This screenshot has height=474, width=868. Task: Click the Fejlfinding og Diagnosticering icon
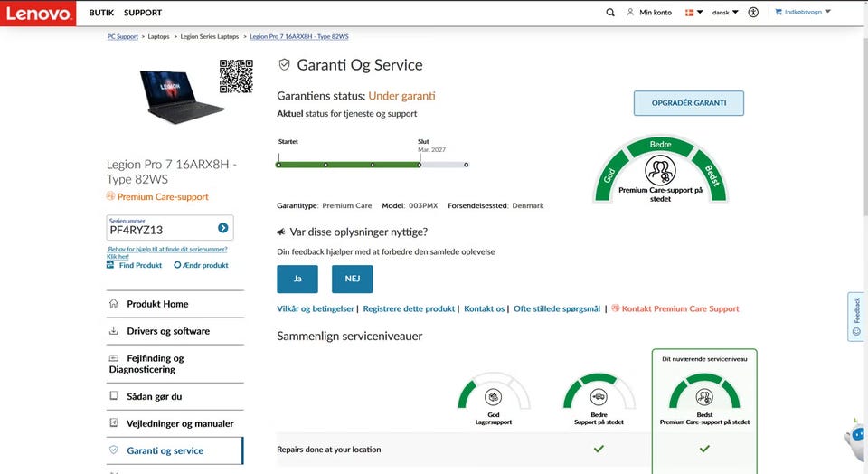(114, 358)
